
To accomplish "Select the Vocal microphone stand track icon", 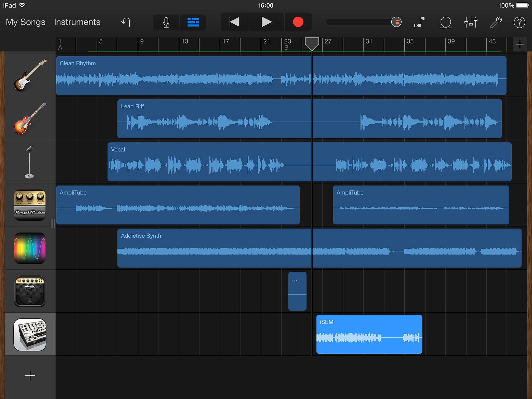I will click(x=30, y=162).
